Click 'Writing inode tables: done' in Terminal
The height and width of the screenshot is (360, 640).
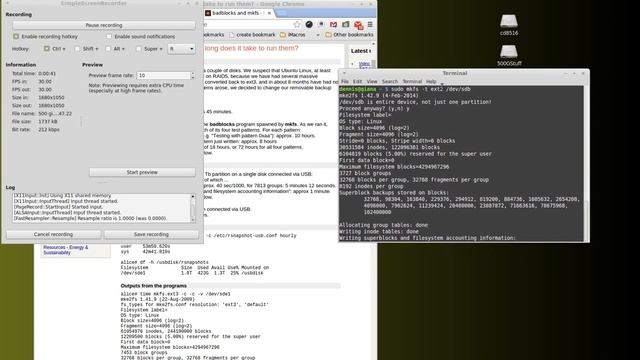tap(379, 231)
